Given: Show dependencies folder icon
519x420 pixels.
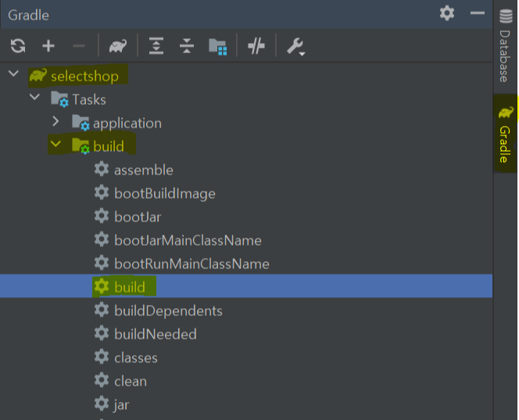Looking at the screenshot, I should coord(218,46).
